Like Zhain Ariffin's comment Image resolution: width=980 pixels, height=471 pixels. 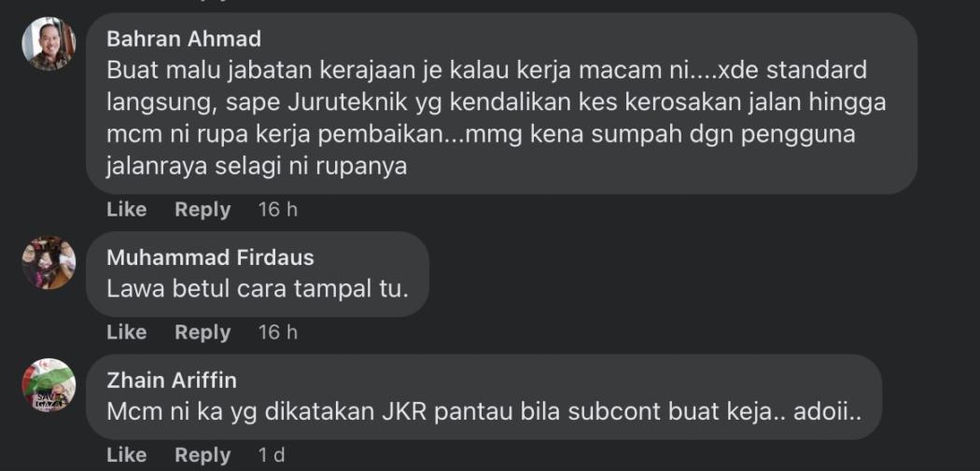(x=127, y=455)
